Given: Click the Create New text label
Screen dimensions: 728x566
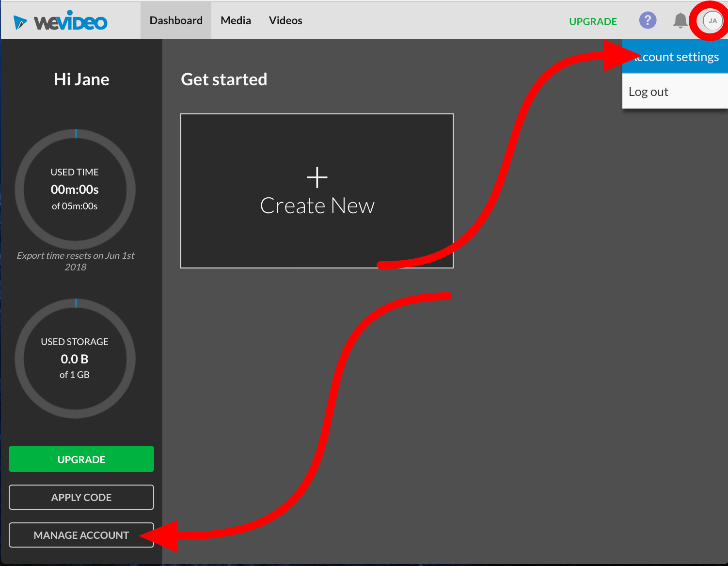Looking at the screenshot, I should [x=317, y=206].
